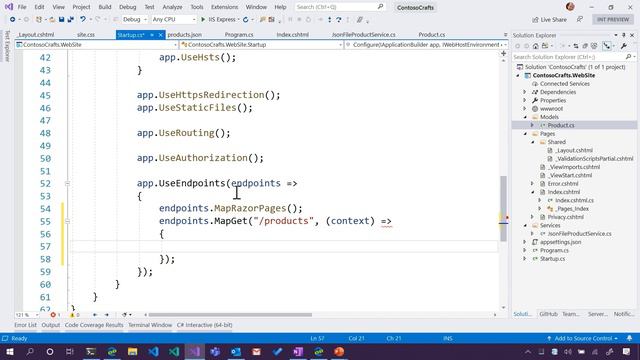Collapse the Pages folder
Image resolution: width=640 pixels, height=360 pixels.
coord(525,134)
